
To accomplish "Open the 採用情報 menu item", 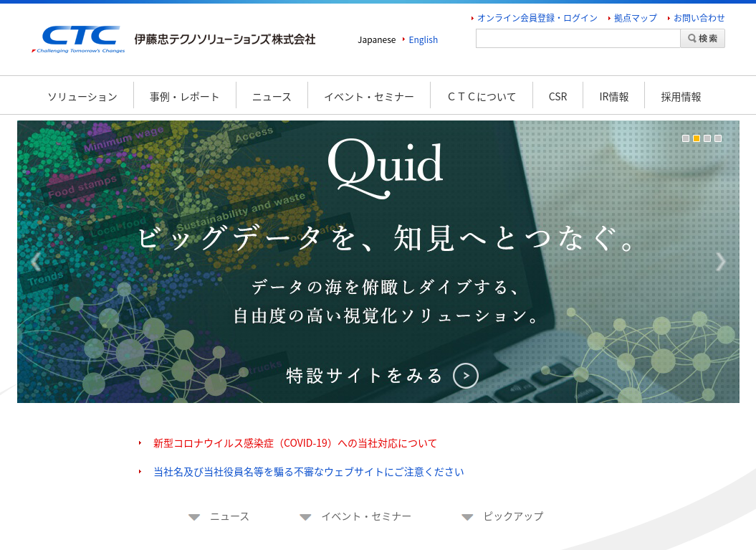I will 681,97.
